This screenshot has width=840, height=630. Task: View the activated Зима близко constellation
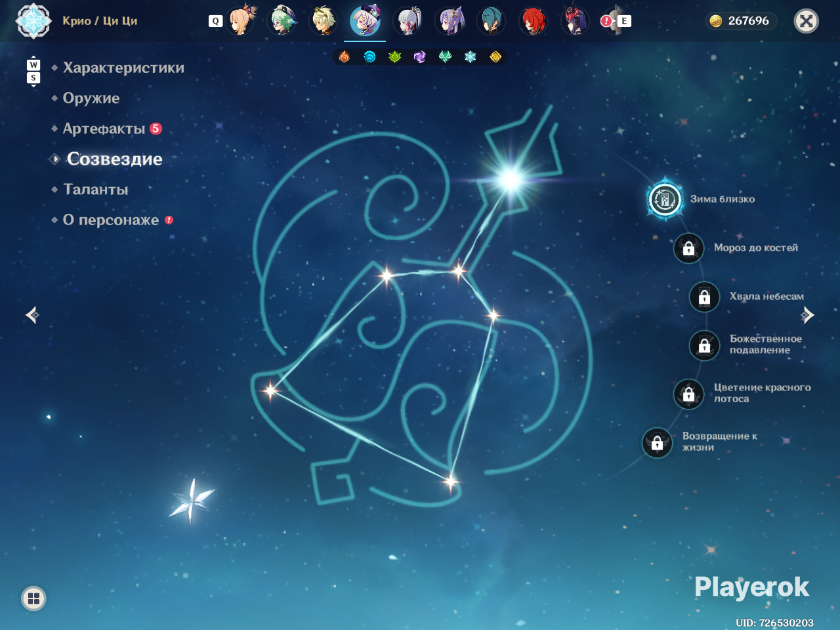(x=665, y=199)
